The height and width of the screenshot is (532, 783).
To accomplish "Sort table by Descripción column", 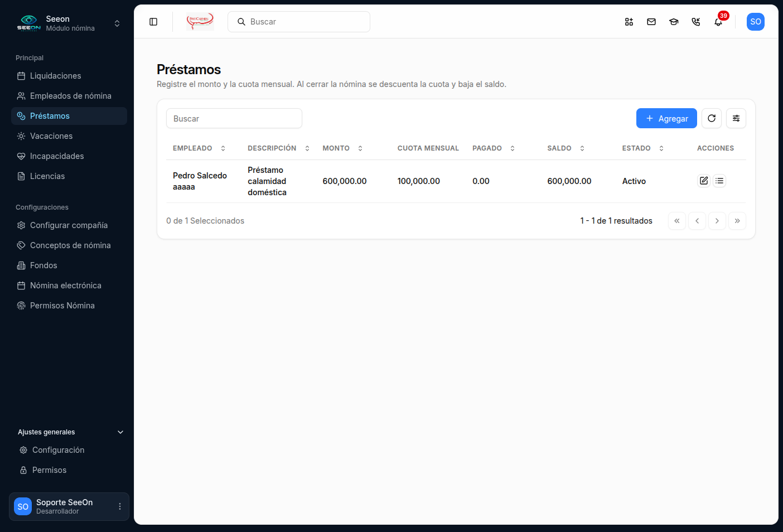I will pyautogui.click(x=279, y=148).
